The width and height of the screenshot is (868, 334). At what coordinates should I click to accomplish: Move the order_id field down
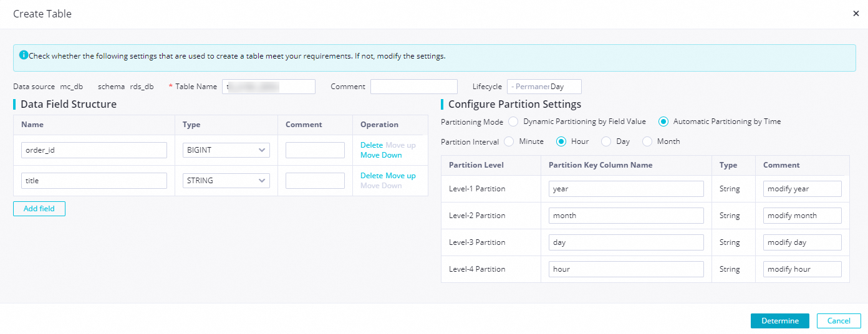pyautogui.click(x=381, y=155)
